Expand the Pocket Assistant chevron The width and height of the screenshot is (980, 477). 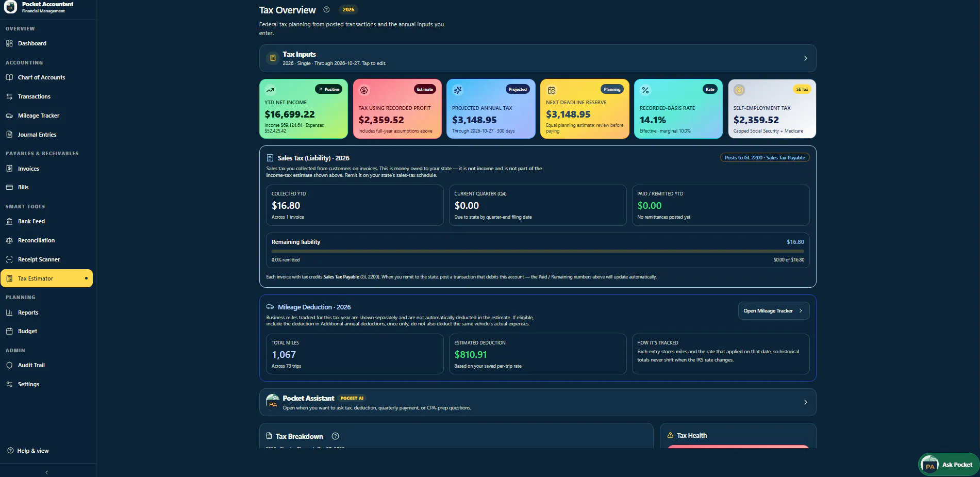805,402
